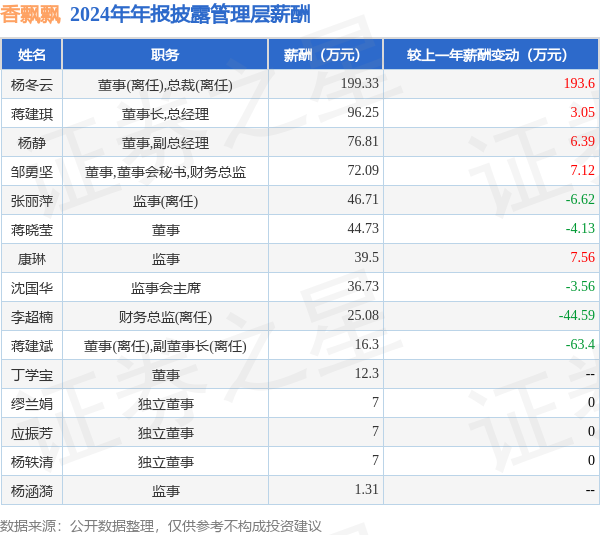
Task: Select the name cell 蒋建琪
Action: click(32, 114)
